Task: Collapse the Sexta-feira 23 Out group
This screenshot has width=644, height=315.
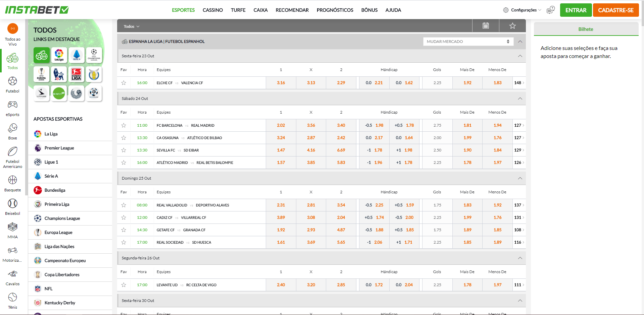Action: [x=520, y=56]
